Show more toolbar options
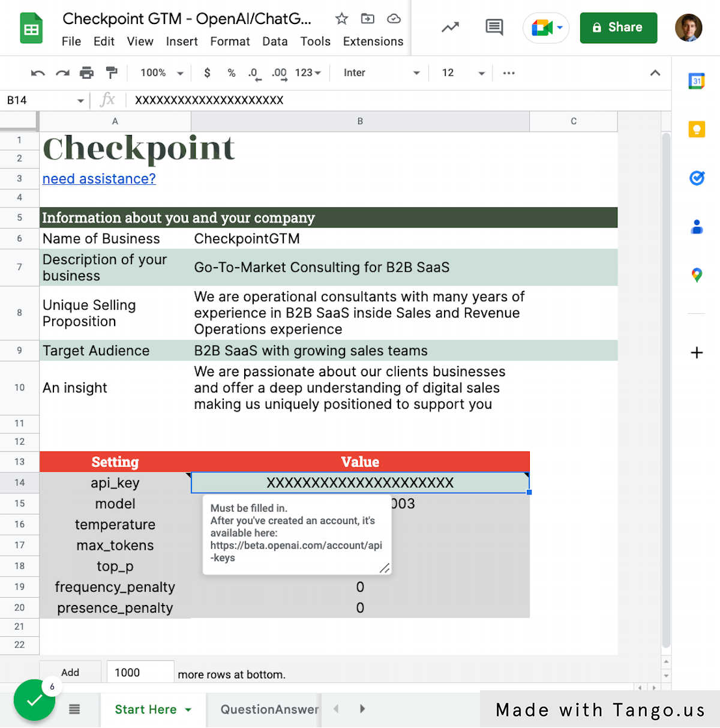 tap(509, 73)
